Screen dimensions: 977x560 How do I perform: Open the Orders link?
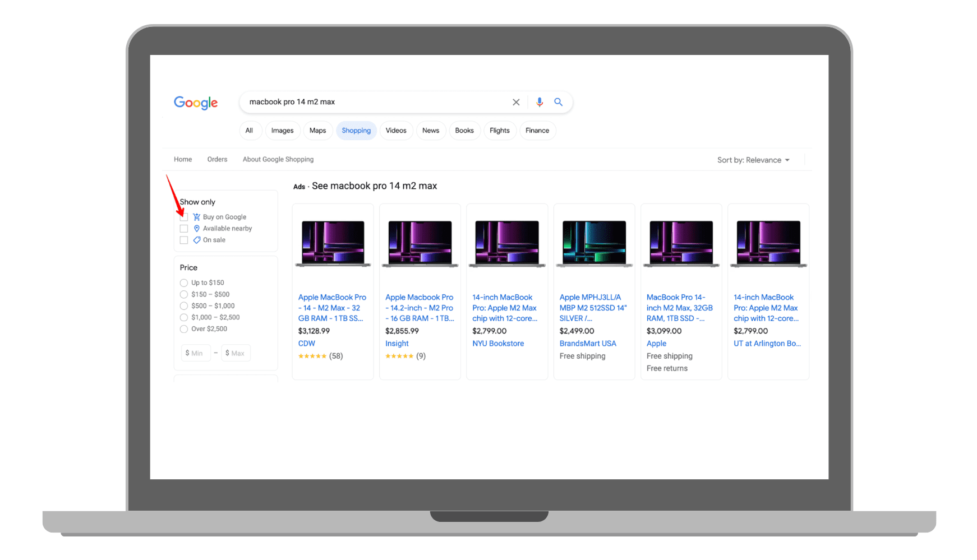click(x=217, y=160)
